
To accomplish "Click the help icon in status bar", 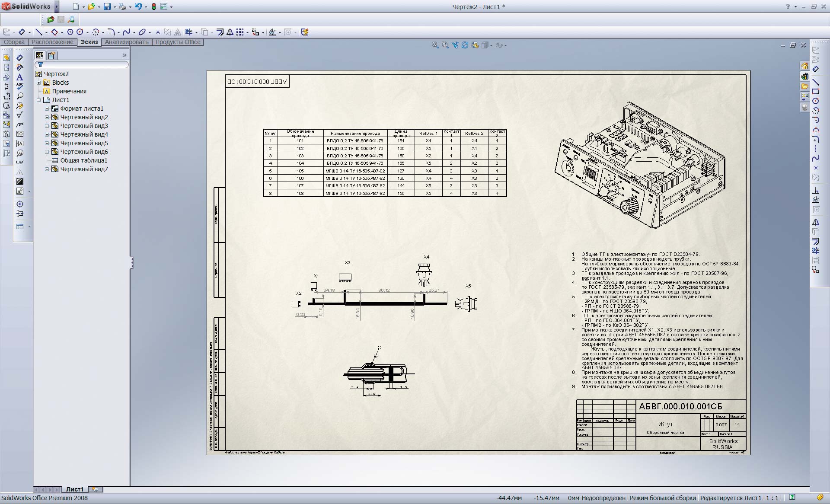I will tap(792, 498).
